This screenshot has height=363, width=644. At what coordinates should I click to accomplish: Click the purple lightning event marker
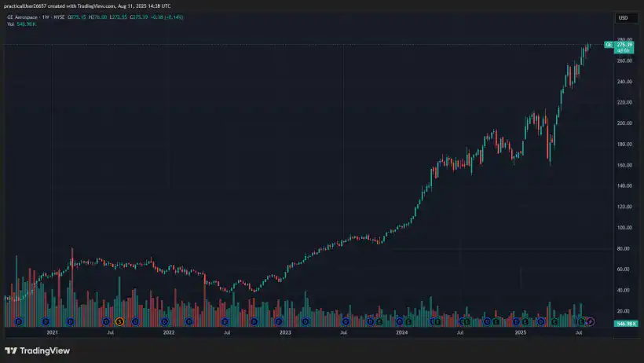[591, 321]
